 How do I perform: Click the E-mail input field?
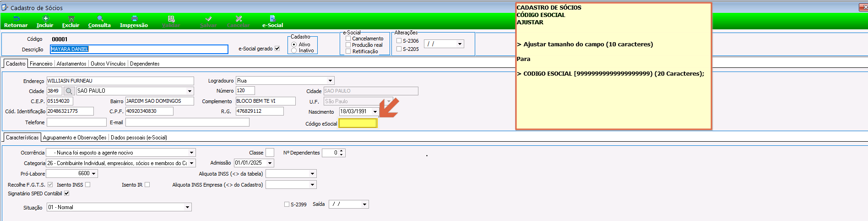187,122
